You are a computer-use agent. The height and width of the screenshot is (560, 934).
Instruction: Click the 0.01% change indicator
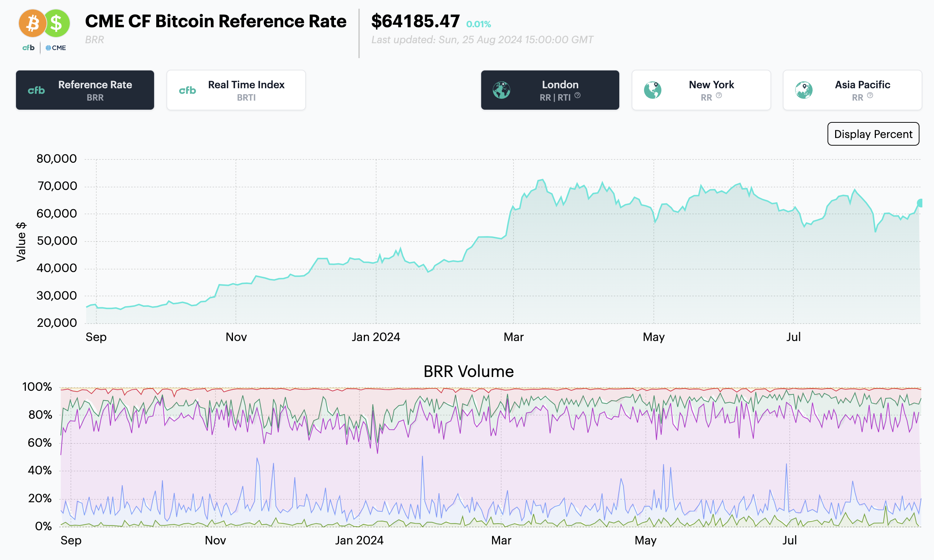tap(478, 24)
